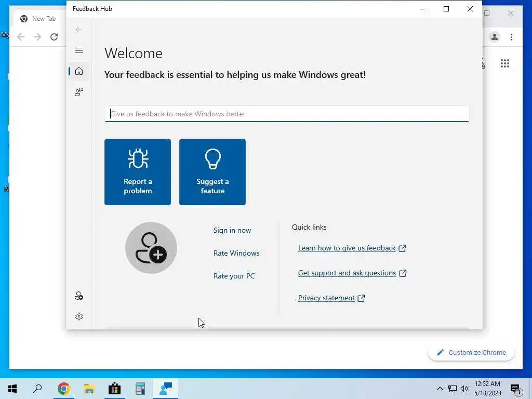Click Chrome's back navigation arrow
532x399 pixels.
pos(21,37)
